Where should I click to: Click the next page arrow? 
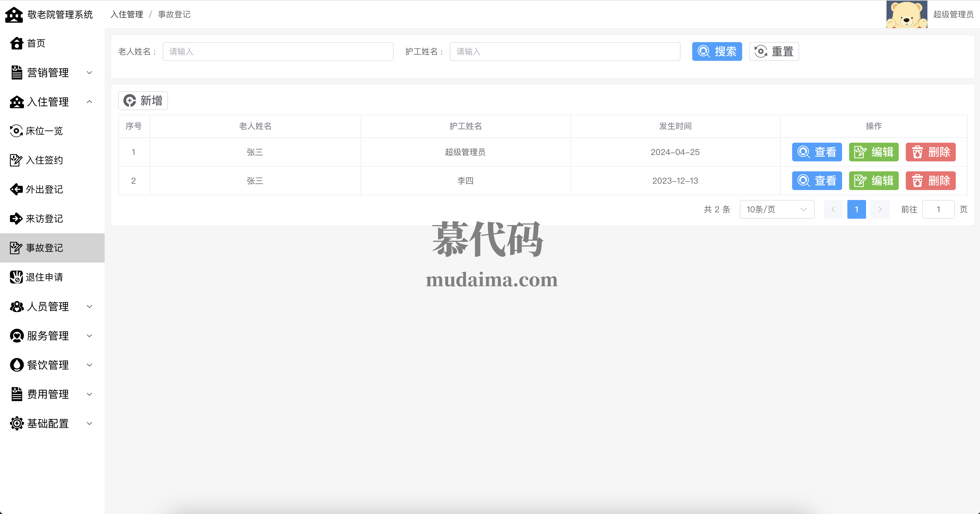pos(879,209)
